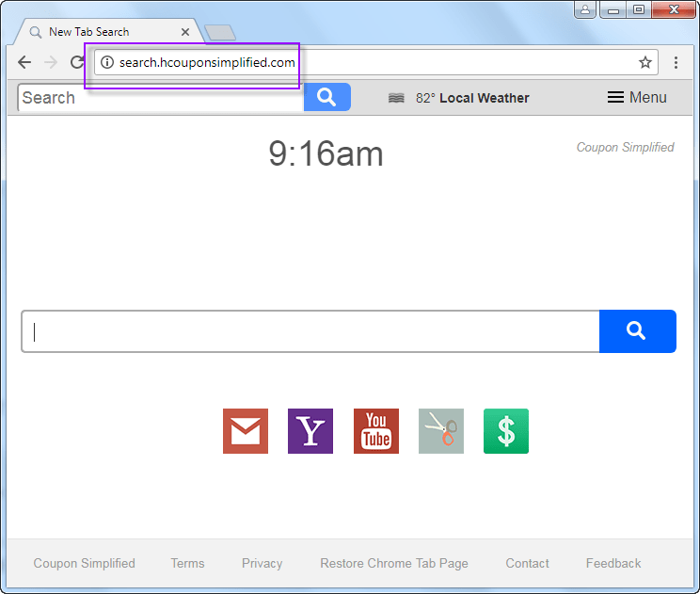Image resolution: width=700 pixels, height=594 pixels.
Task: Click the italic Coupon Simplified label
Action: (x=625, y=147)
